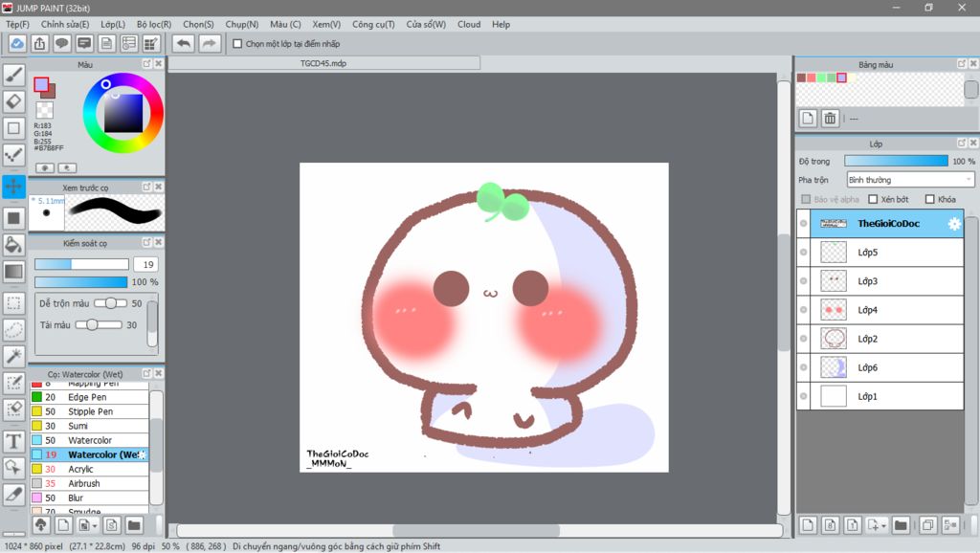
Task: Select the Magic Wand tool
Action: click(x=13, y=356)
